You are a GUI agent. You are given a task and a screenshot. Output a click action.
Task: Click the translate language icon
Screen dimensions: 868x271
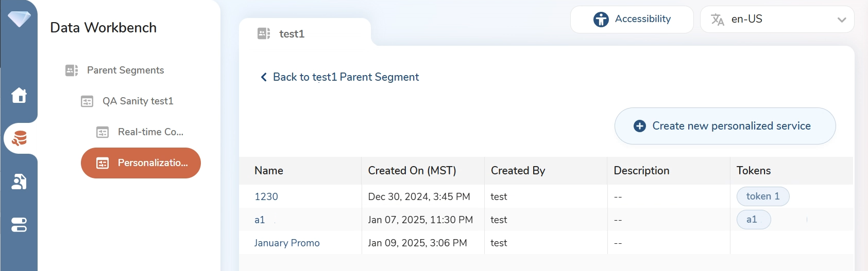coord(717,20)
